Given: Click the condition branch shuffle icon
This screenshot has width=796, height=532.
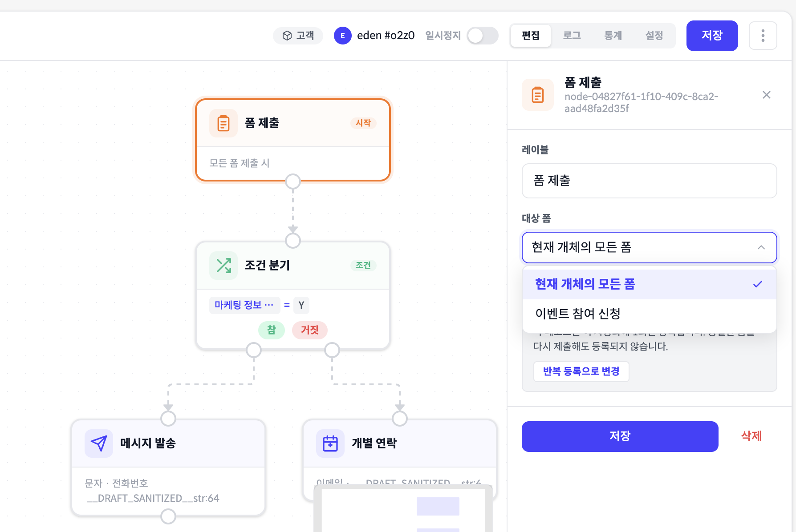Looking at the screenshot, I should (x=223, y=266).
